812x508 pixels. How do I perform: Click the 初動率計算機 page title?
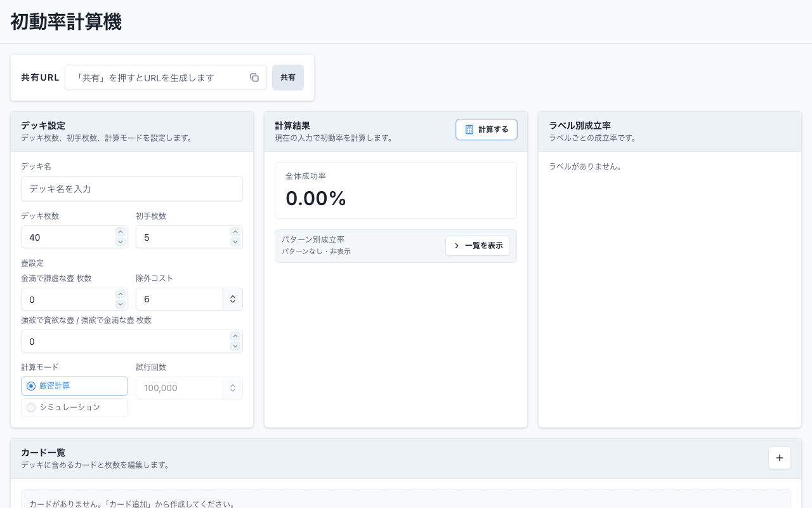66,22
